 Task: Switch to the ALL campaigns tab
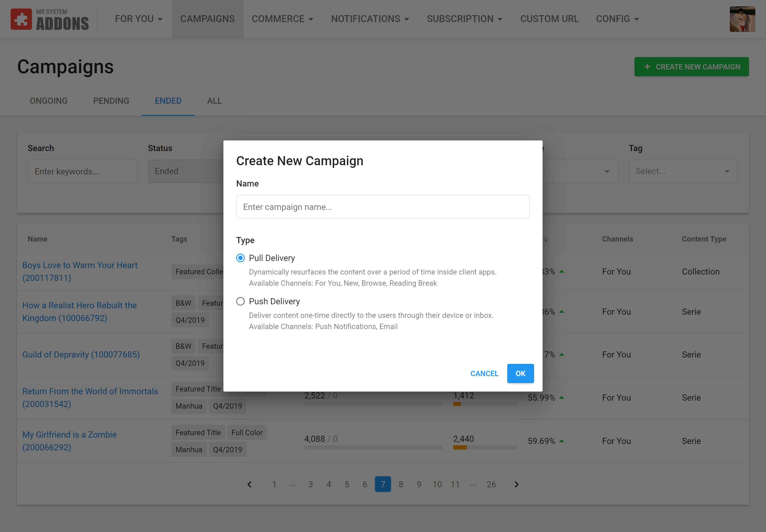pos(214,101)
